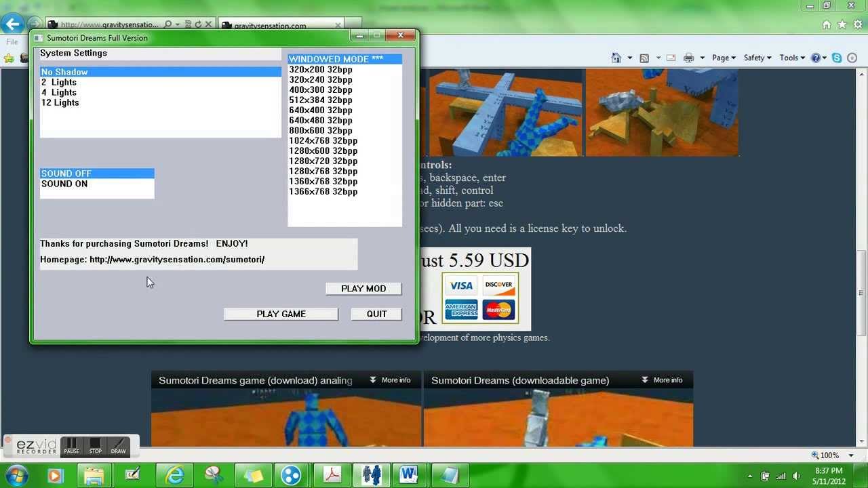This screenshot has width=868, height=488.
Task: Click ezvid DRAW tool
Action: [x=119, y=446]
